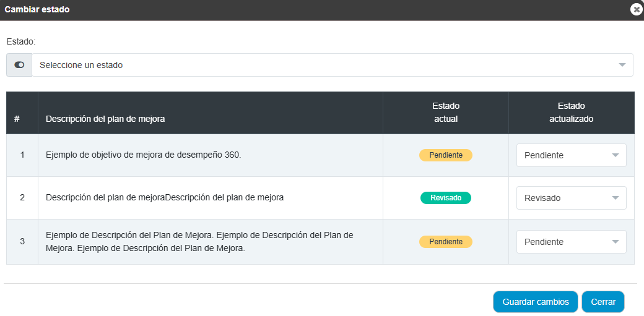The image size is (644, 316).
Task: Click the row number 2 cell
Action: 22,198
